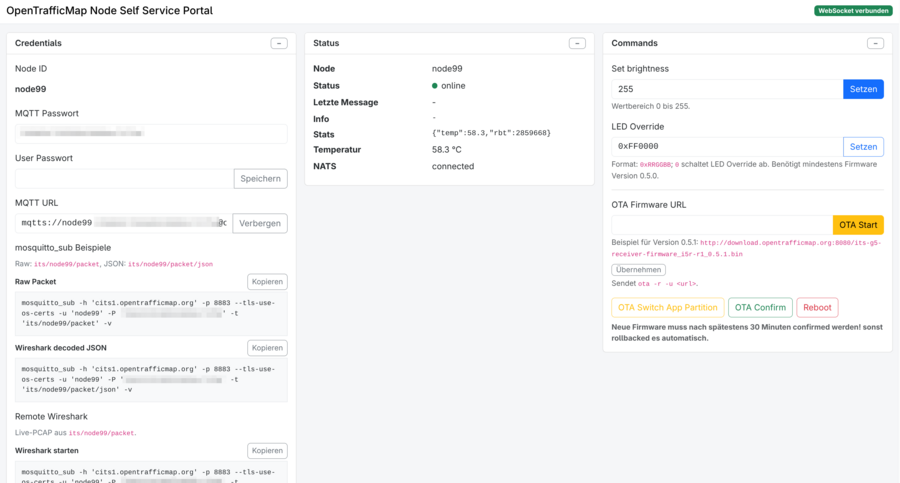This screenshot has height=483, width=900.
Task: Click the ota -r -u <url> command text
Action: 667,284
